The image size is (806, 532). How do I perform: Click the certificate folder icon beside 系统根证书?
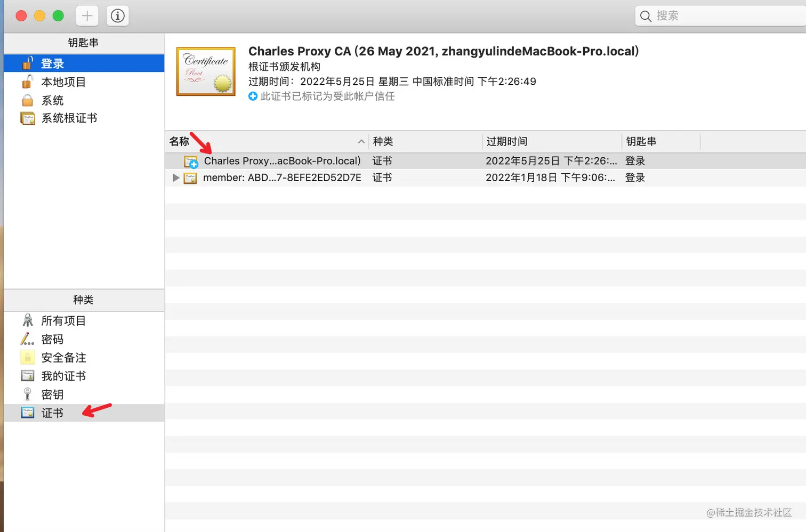coord(28,118)
